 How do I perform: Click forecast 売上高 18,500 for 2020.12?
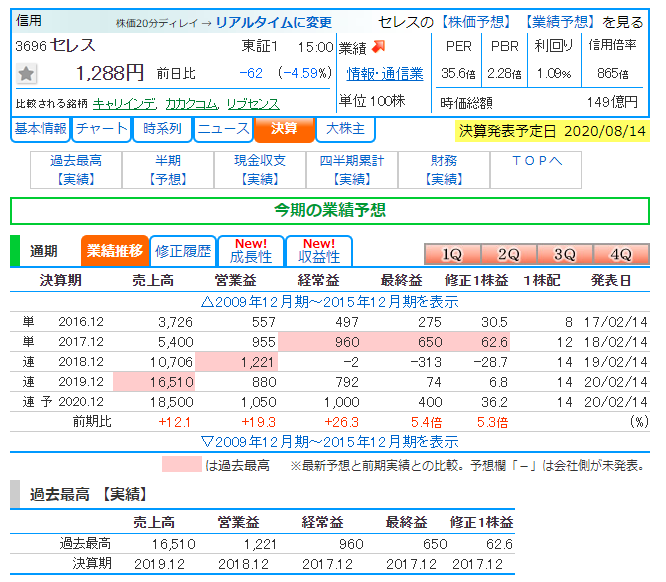pyautogui.click(x=172, y=402)
